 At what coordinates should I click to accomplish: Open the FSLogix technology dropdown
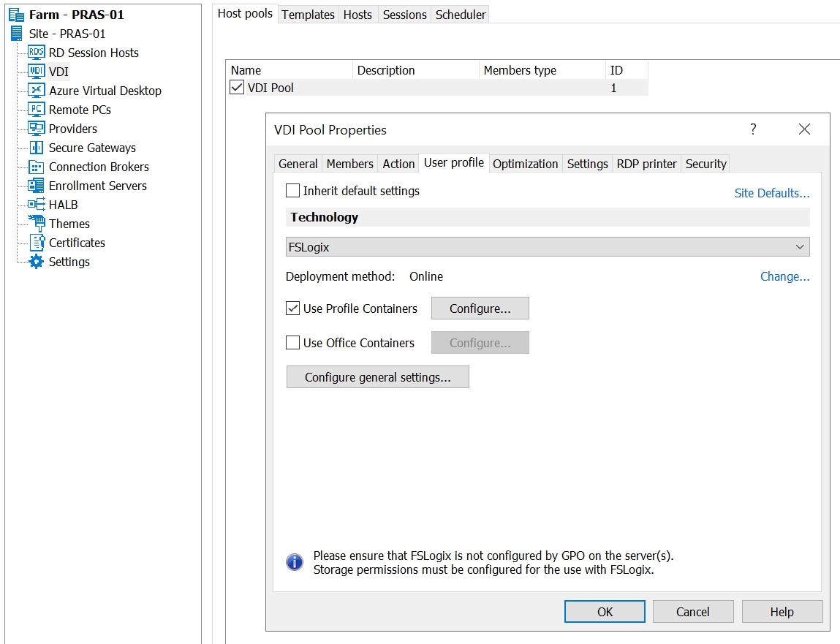coord(547,247)
